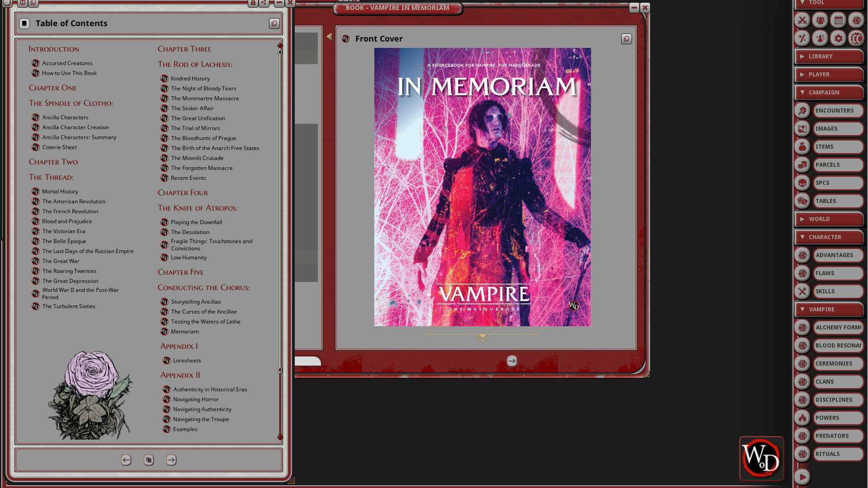Open the Combat Tracker crossed-swords tool icon

802,20
